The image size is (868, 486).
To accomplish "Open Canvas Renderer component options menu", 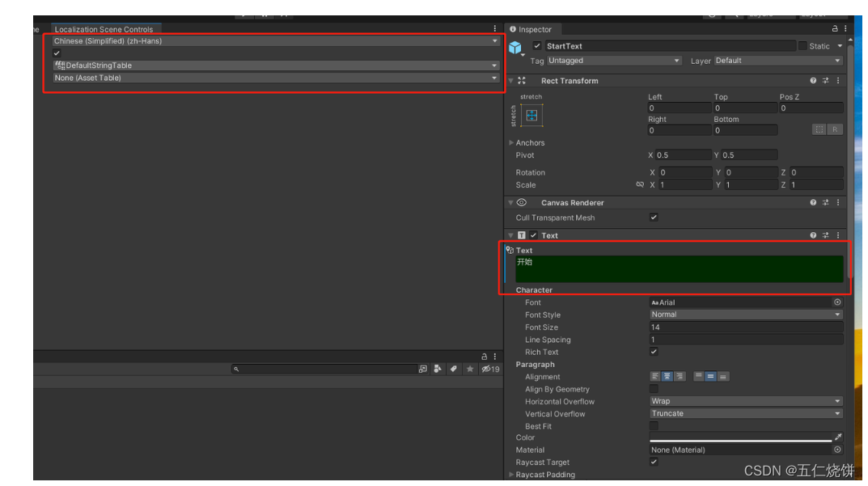I will coord(838,203).
